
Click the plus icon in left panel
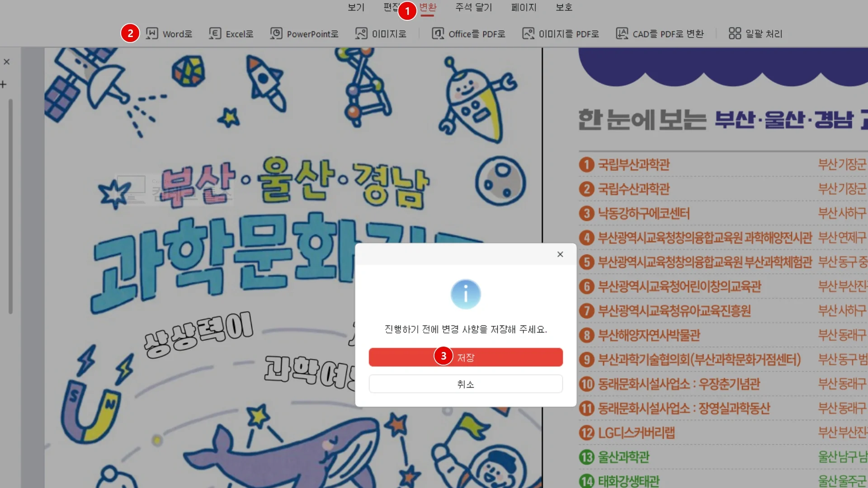point(4,84)
